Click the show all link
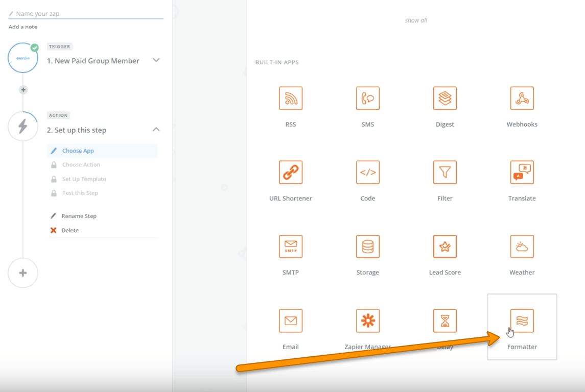This screenshot has width=585, height=392. 416,20
